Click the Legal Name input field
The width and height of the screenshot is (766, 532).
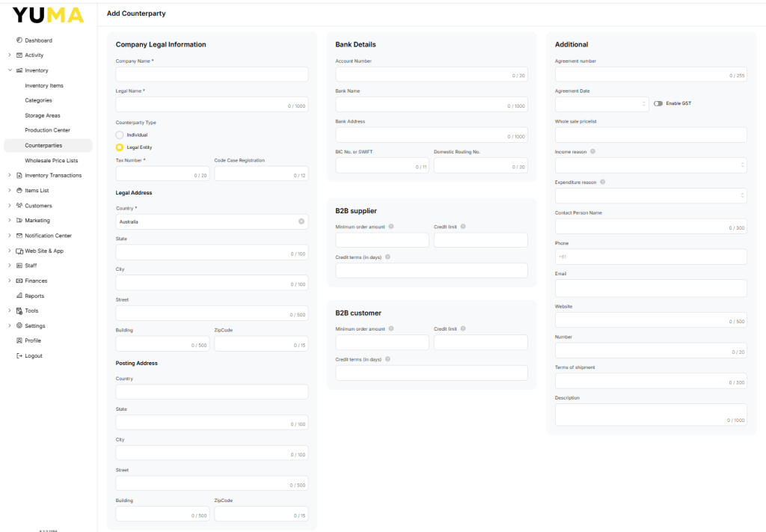[x=212, y=104]
